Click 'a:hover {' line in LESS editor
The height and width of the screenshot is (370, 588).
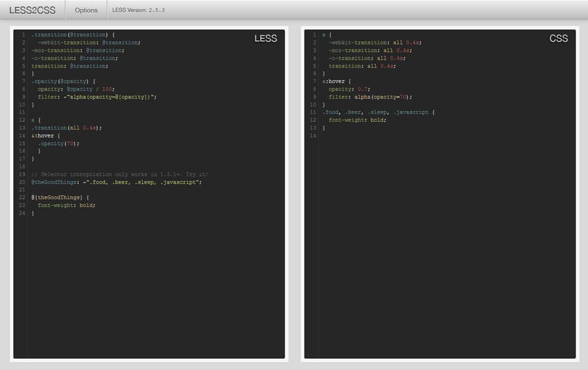[x=46, y=136]
